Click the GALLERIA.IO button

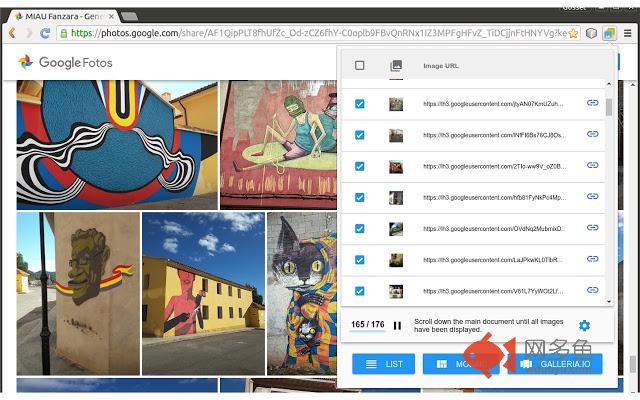(555, 364)
